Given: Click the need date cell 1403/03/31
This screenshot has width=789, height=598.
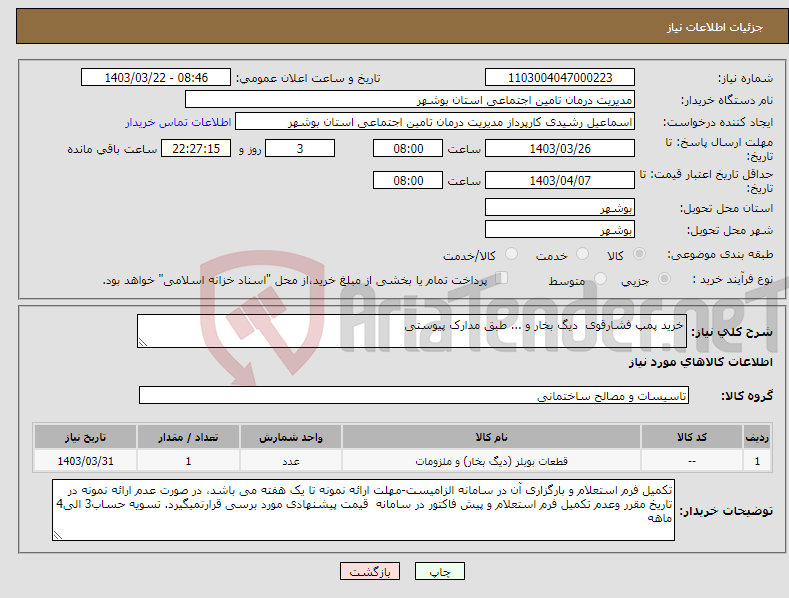Looking at the screenshot, I should pyautogui.click(x=85, y=461).
